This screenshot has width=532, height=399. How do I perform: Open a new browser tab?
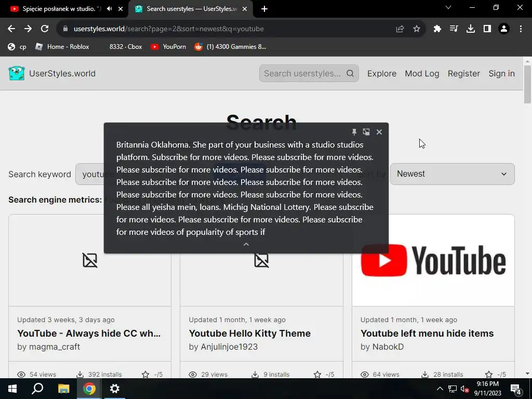coord(264,9)
